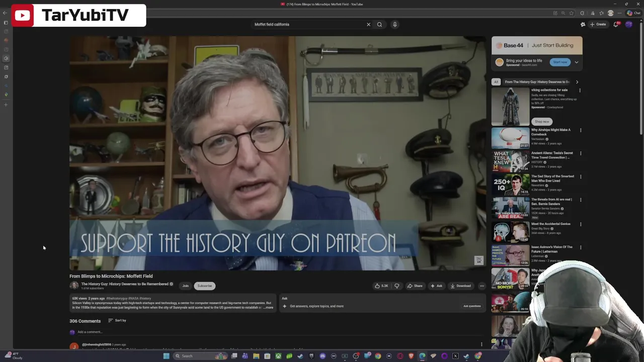Open more actions menu beside Download
The width and height of the screenshot is (644, 362).
(x=481, y=286)
